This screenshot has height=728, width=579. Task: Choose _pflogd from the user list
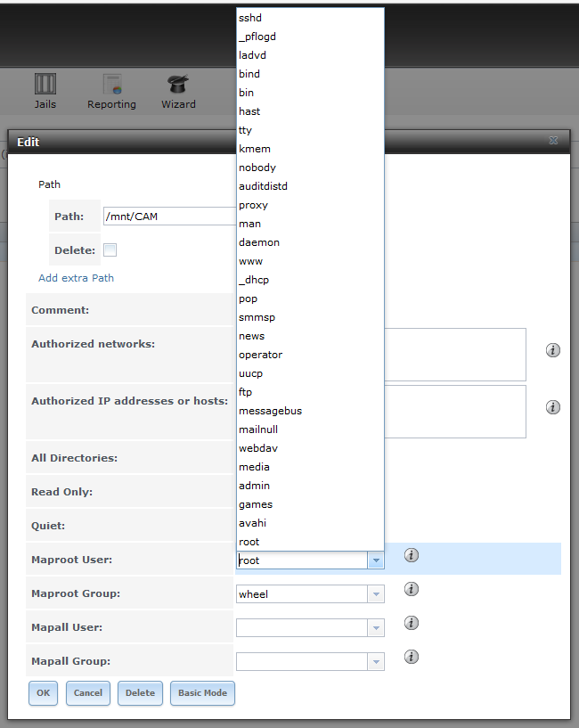click(x=310, y=37)
